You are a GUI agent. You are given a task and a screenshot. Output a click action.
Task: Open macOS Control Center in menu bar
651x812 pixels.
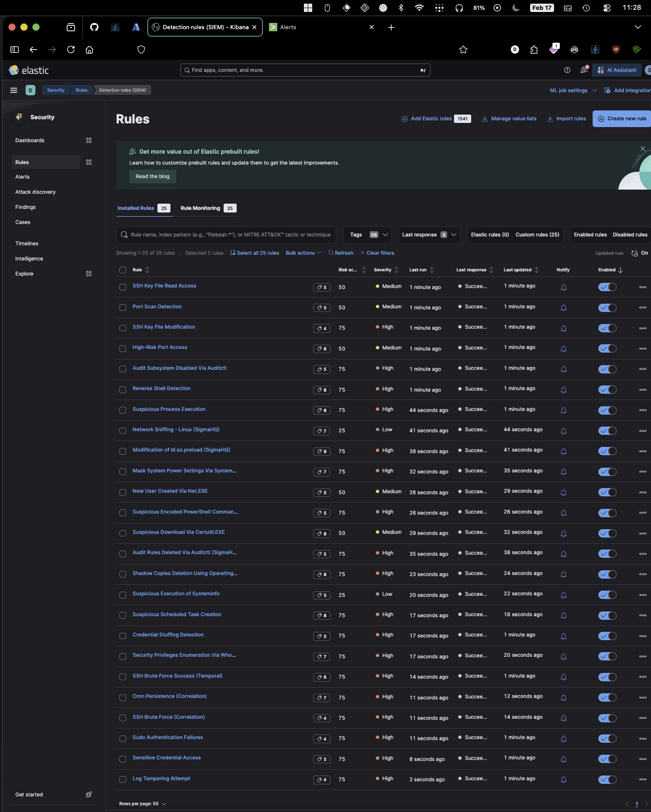tap(607, 8)
